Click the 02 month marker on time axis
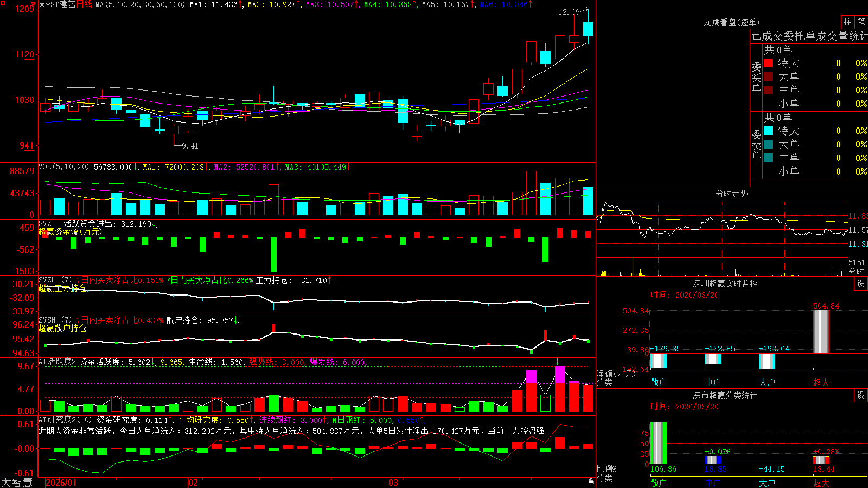 tap(193, 483)
